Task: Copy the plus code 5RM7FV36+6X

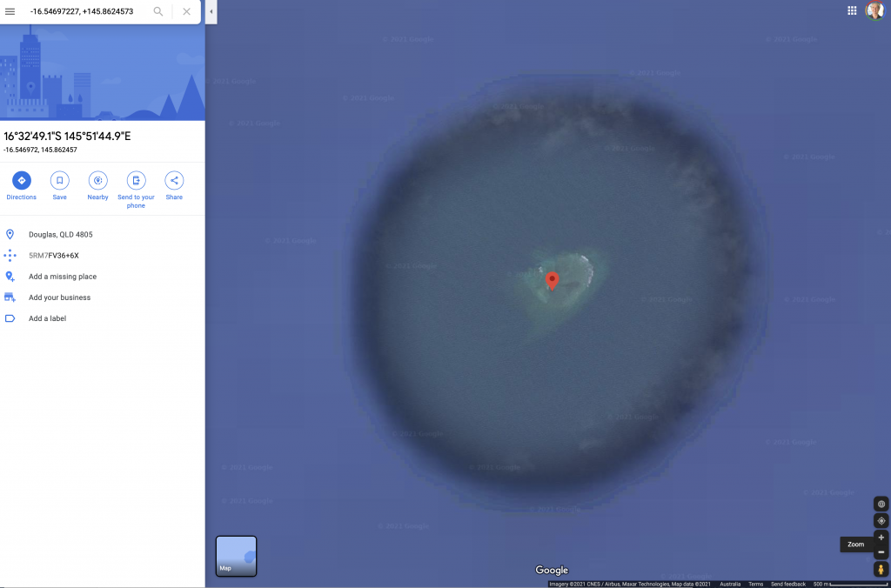Action: [x=54, y=256]
